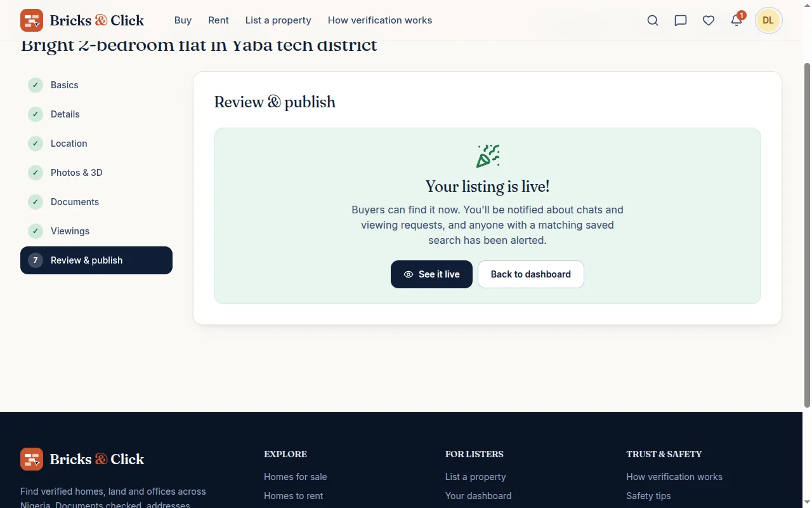Select the Review & publish step
812x508 pixels.
(96, 260)
